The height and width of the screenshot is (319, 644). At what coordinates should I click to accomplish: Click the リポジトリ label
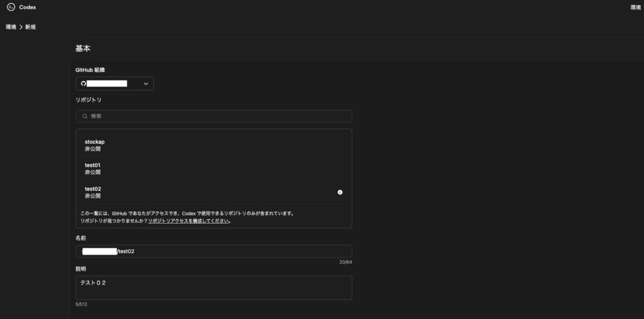coord(88,100)
